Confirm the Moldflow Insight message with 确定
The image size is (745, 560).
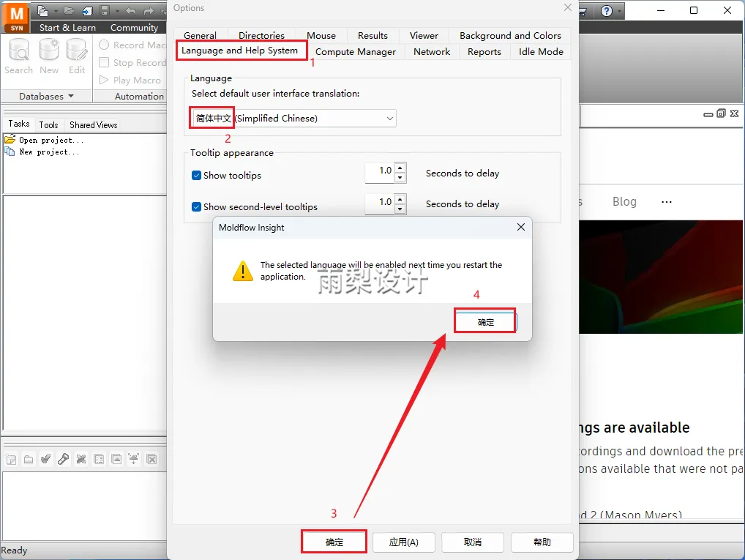(x=486, y=322)
